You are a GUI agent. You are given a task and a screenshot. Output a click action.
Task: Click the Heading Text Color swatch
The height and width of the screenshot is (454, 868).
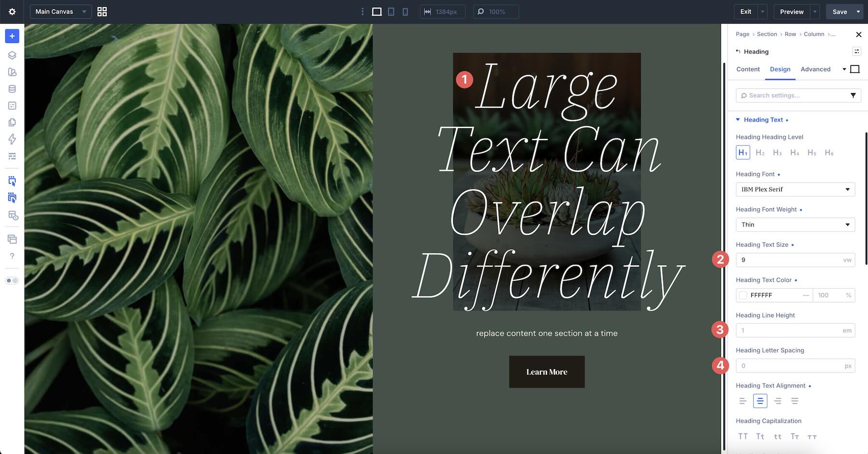pyautogui.click(x=743, y=295)
